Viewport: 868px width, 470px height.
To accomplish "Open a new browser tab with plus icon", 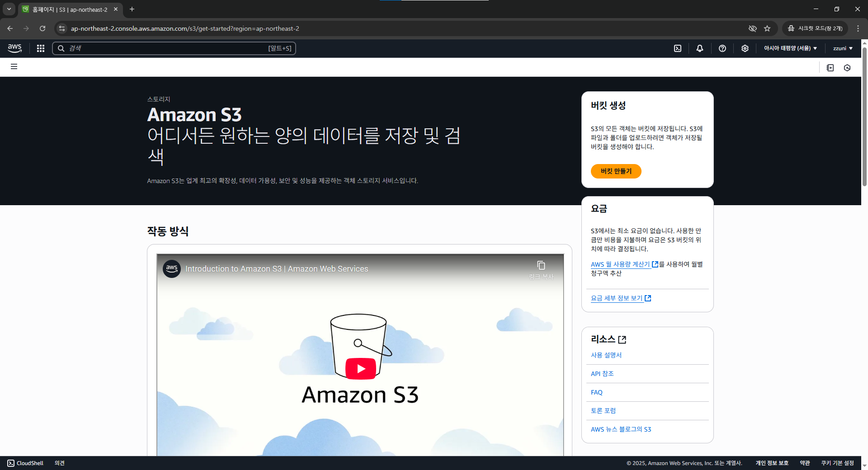I will coord(132,9).
